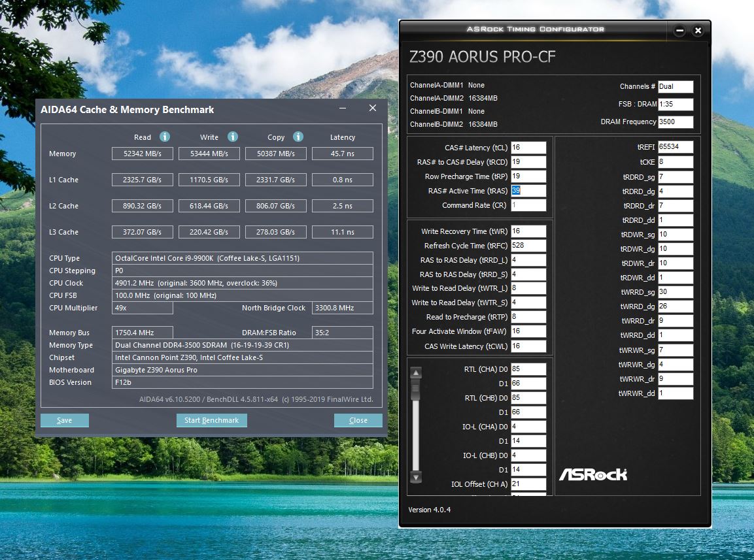This screenshot has width=754, height=560.
Task: Close AIDA64 window with the X icon
Action: pyautogui.click(x=373, y=108)
